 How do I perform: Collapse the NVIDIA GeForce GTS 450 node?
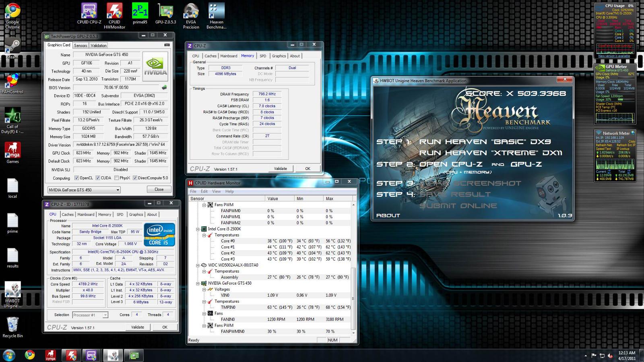[198, 283]
